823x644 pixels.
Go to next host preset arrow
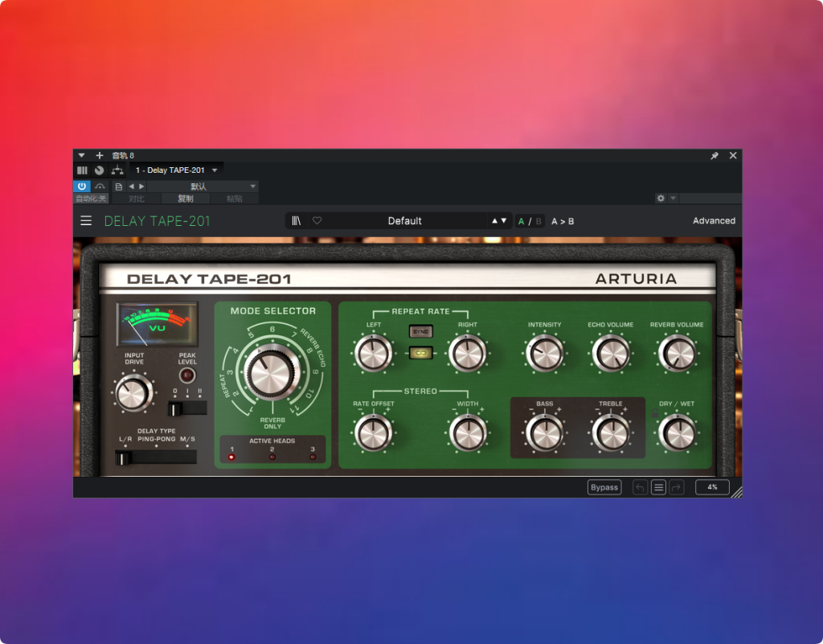click(141, 187)
